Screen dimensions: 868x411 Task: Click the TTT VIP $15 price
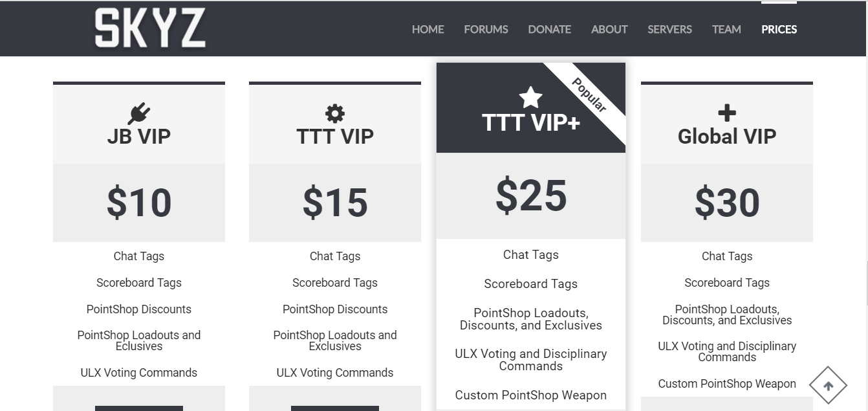[335, 203]
